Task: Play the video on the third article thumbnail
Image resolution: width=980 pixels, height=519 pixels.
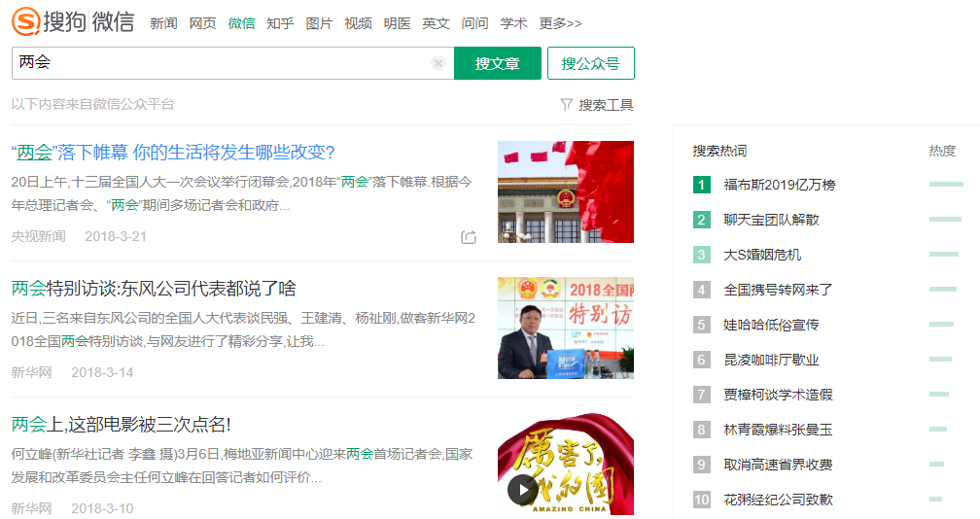Action: [522, 490]
